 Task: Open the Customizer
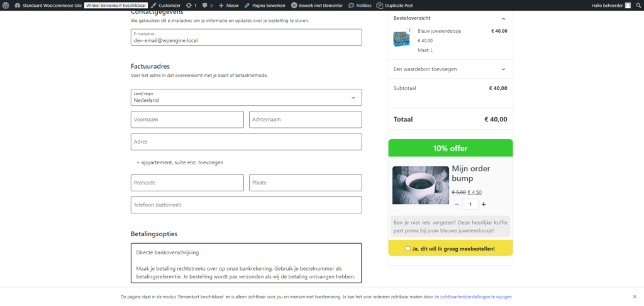(165, 5)
